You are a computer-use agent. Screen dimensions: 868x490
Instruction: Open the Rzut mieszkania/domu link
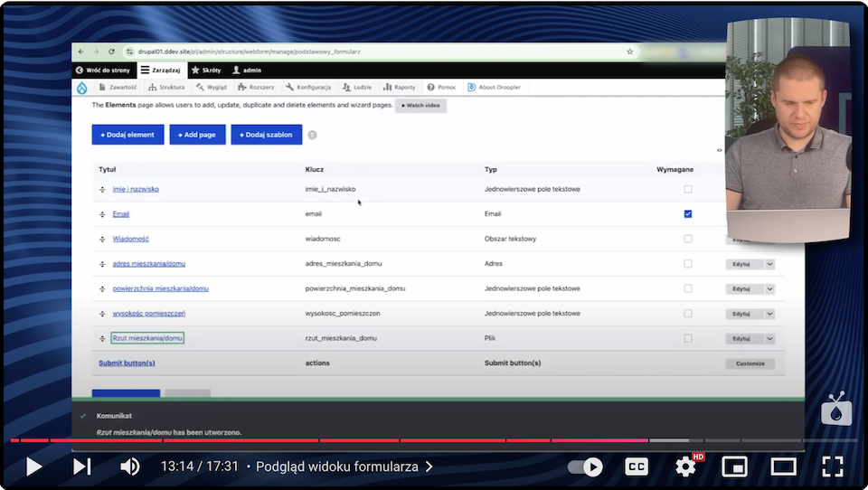[147, 338]
